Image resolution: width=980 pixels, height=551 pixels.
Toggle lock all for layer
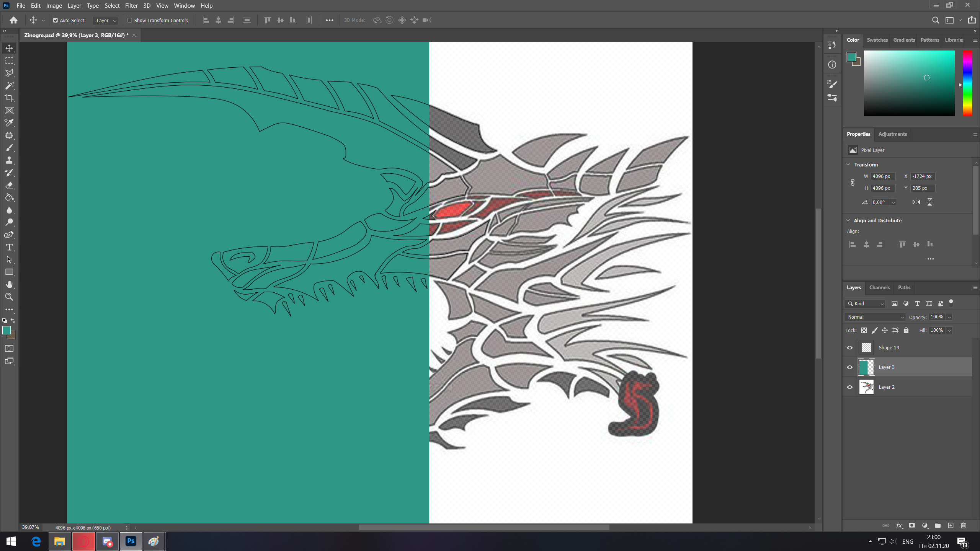(906, 330)
